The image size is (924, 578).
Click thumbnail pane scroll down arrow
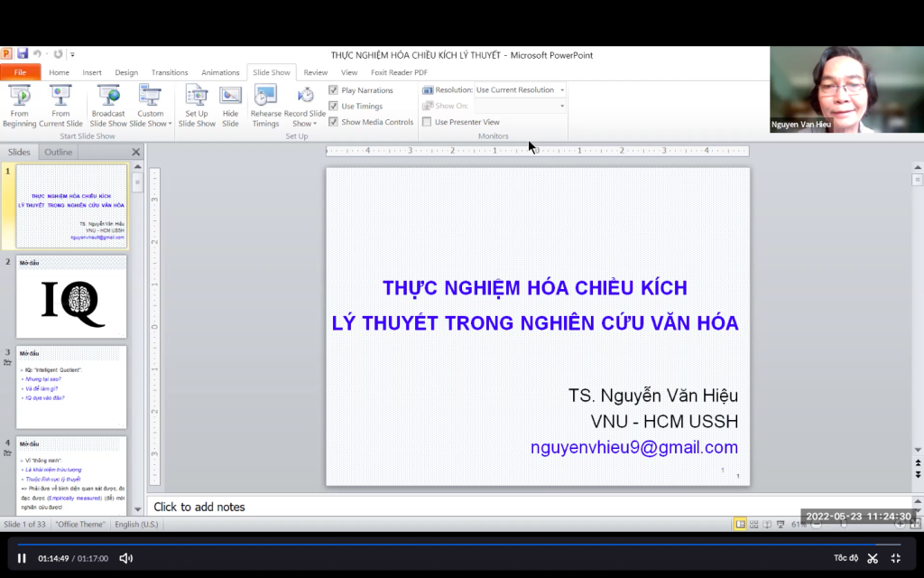tap(137, 508)
